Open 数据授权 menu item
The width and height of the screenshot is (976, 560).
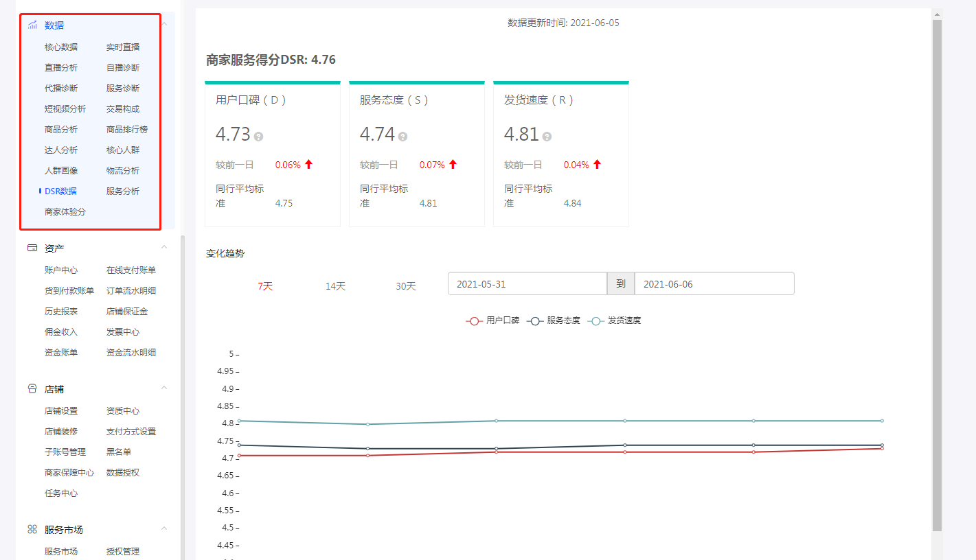pos(123,473)
